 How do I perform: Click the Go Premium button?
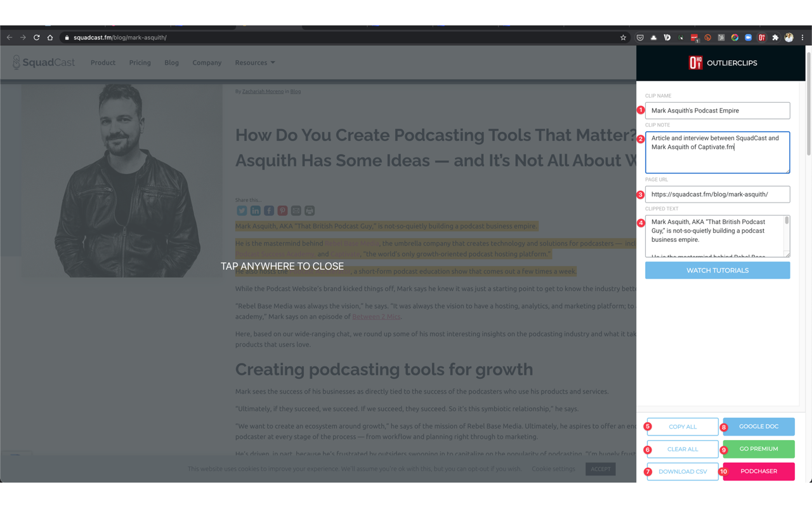coord(759,449)
